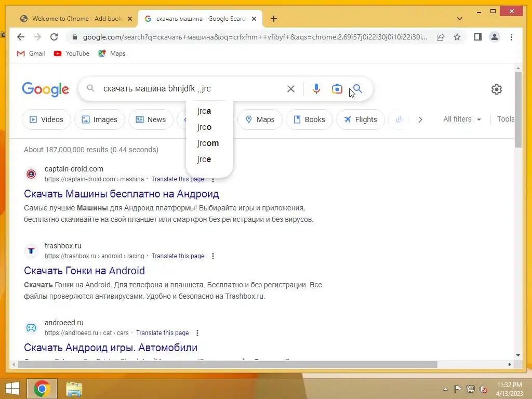The height and width of the screenshot is (399, 532).
Task: Filter results by Flights
Action: pyautogui.click(x=361, y=119)
